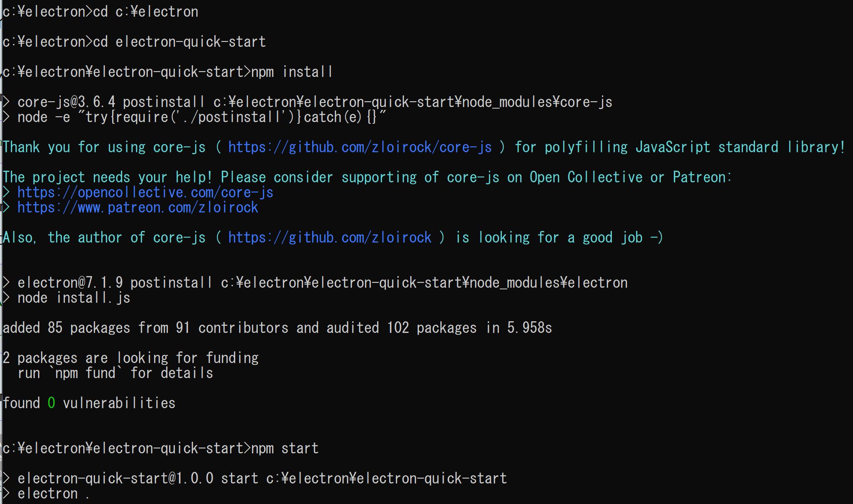Click the 'cd electron-quick-start' command text
This screenshot has height=504, width=853.
(179, 42)
